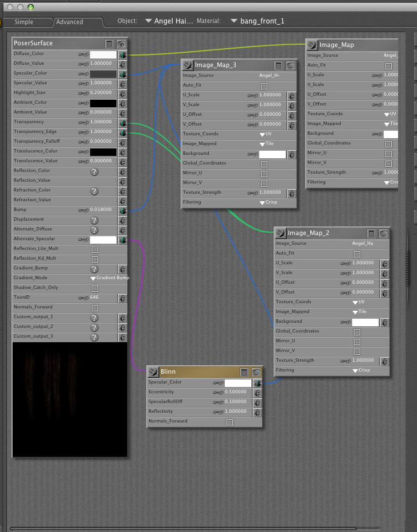
Task: Open PoserSurface node output list icon
Action: pyautogui.click(x=109, y=44)
